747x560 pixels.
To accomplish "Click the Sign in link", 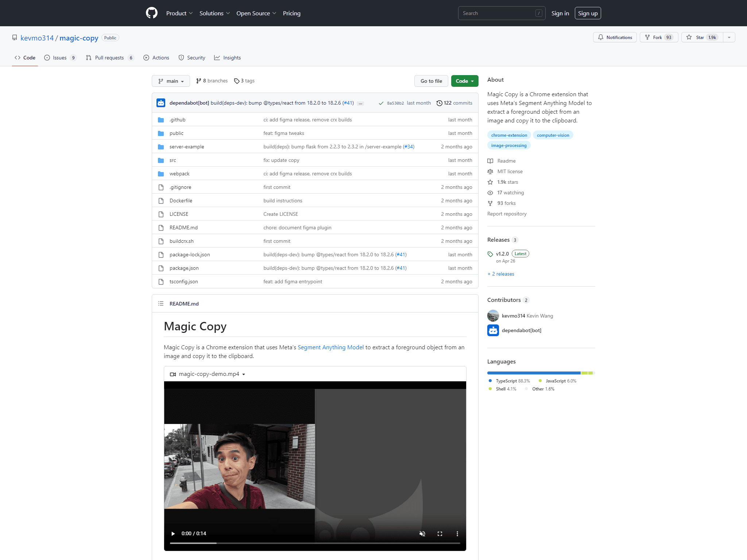I will 560,13.
